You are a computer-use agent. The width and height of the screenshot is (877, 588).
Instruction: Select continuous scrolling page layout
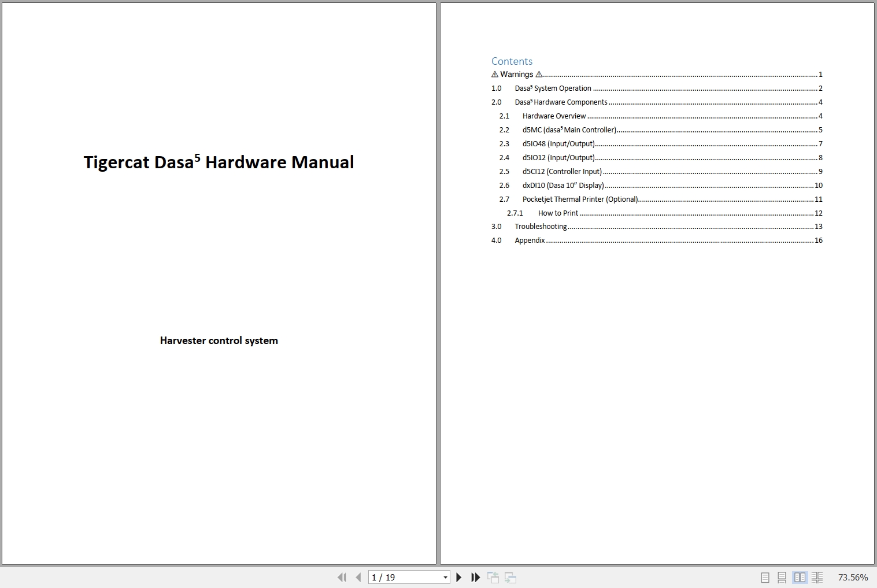783,577
